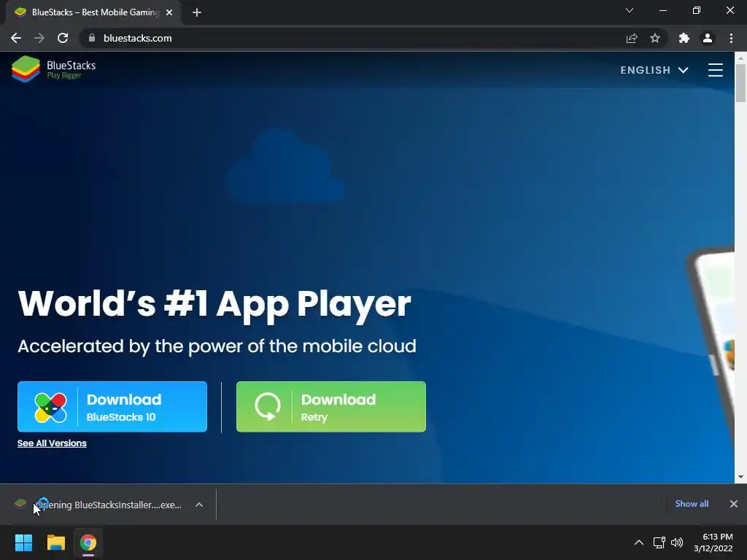Click the BlueStacks Play Bigger logo
The height and width of the screenshot is (560, 747).
[x=53, y=69]
